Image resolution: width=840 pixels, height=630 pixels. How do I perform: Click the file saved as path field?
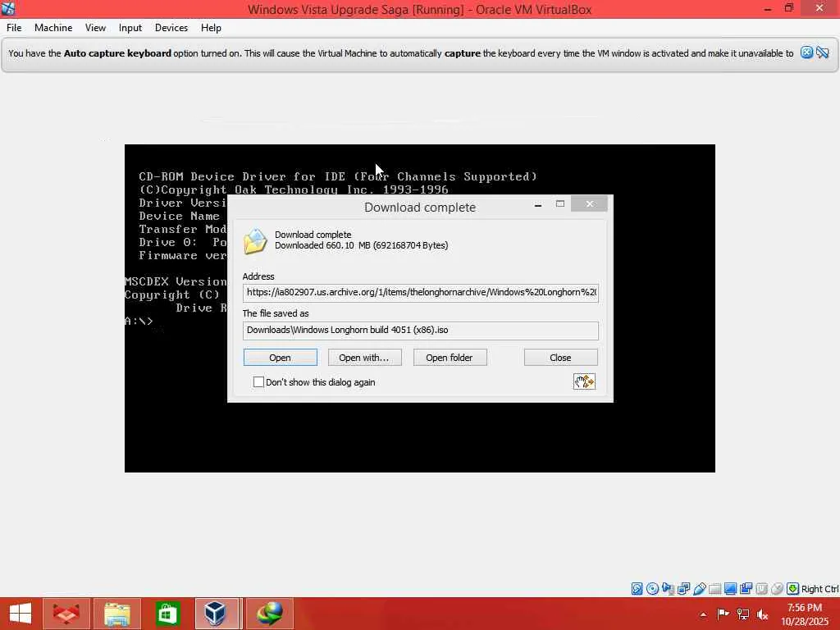pyautogui.click(x=421, y=330)
